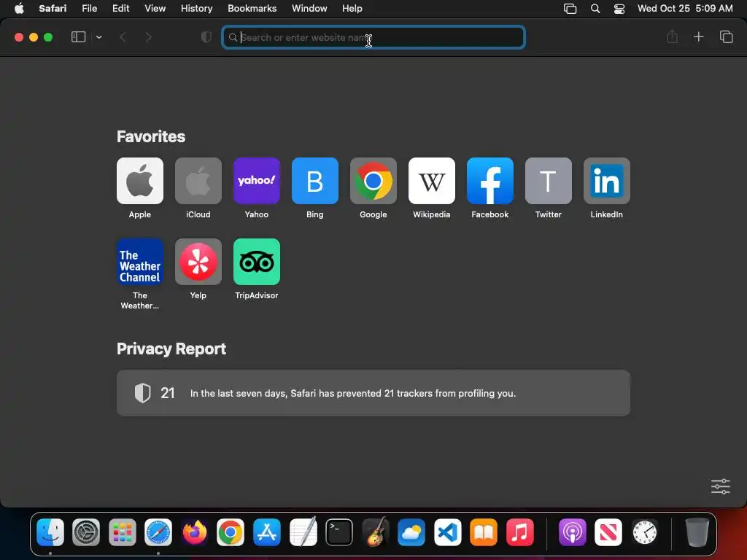Open App Store from the Dock
Viewport: 747px width, 560px height.
point(267,532)
